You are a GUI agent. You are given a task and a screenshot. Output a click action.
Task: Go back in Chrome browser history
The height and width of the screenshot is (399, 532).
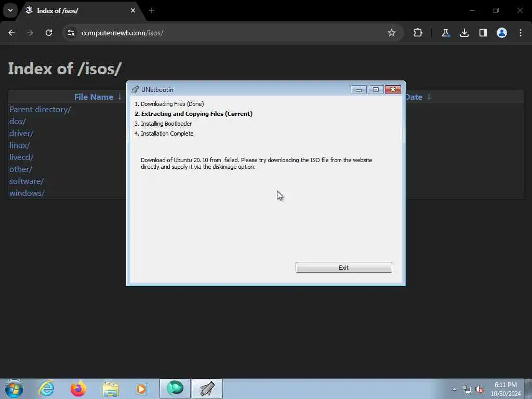[11, 33]
